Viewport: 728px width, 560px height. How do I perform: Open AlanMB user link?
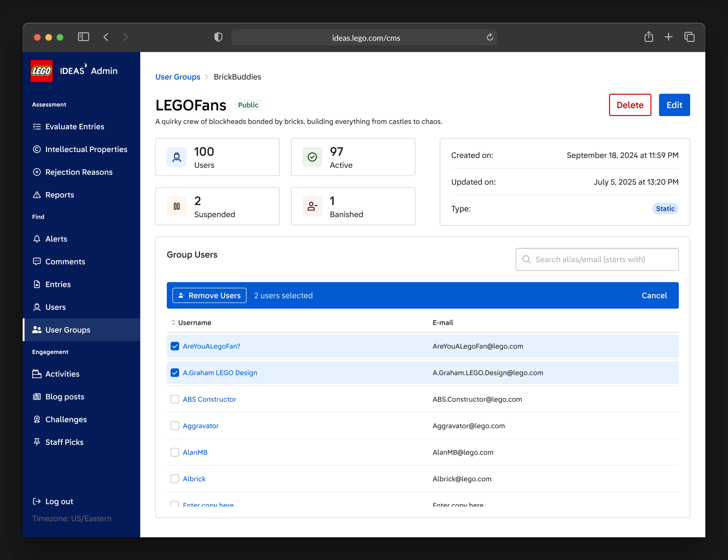coord(195,452)
